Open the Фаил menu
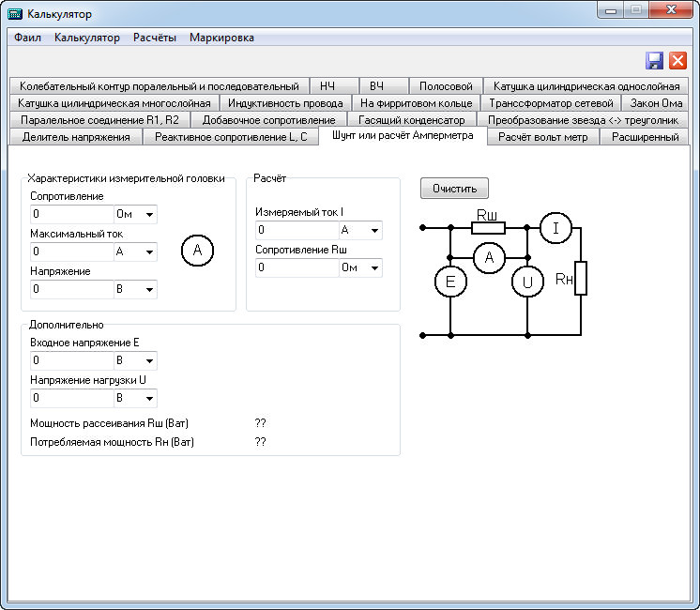 click(27, 38)
